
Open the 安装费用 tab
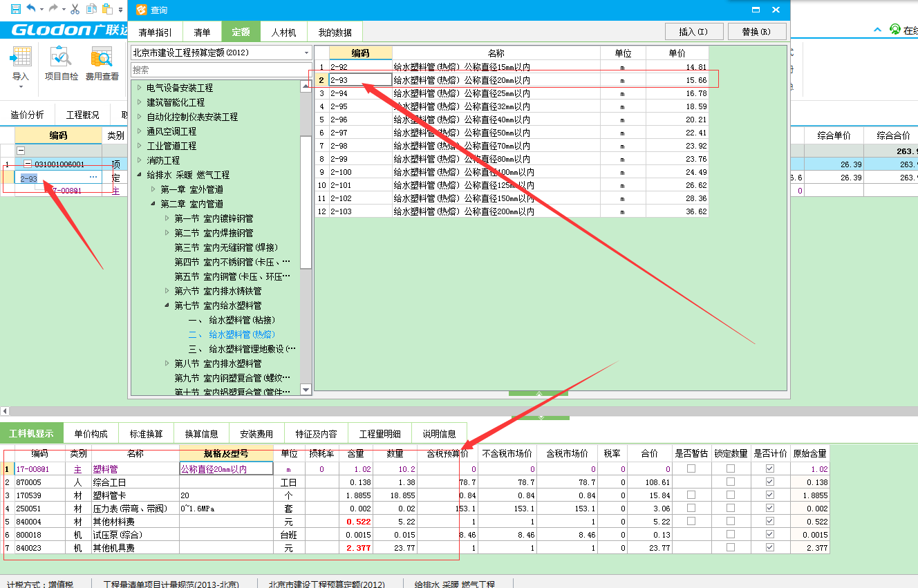[x=256, y=434]
